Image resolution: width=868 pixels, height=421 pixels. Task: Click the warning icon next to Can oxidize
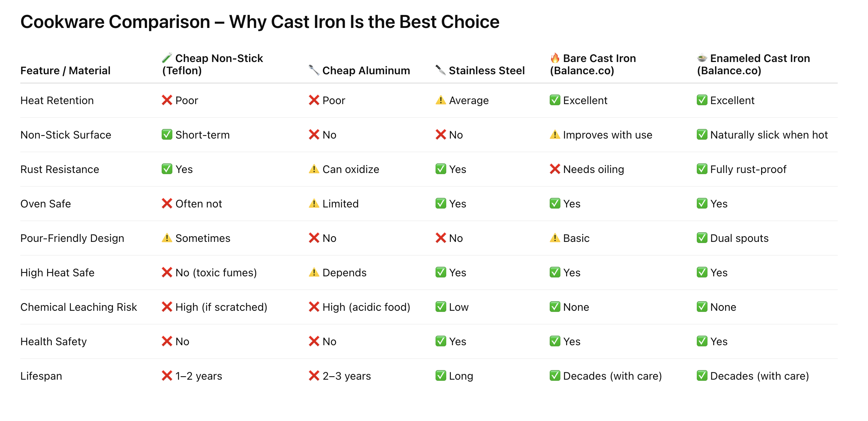click(x=314, y=169)
